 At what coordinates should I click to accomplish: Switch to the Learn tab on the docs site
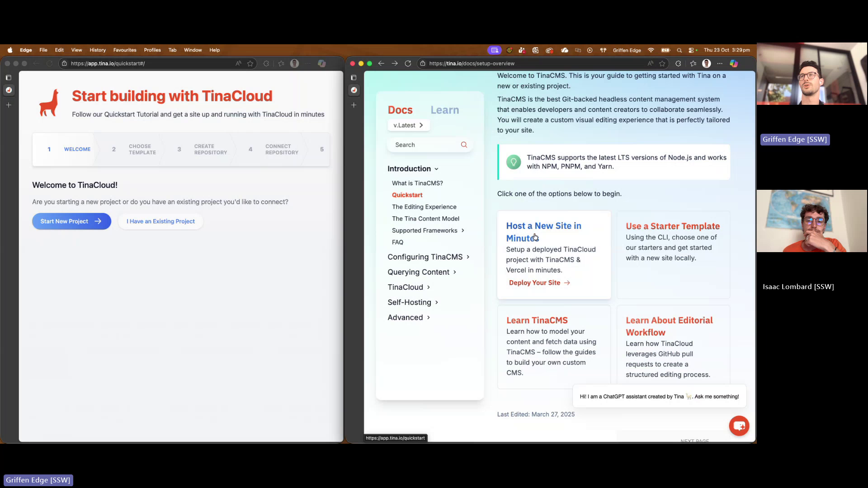445,110
